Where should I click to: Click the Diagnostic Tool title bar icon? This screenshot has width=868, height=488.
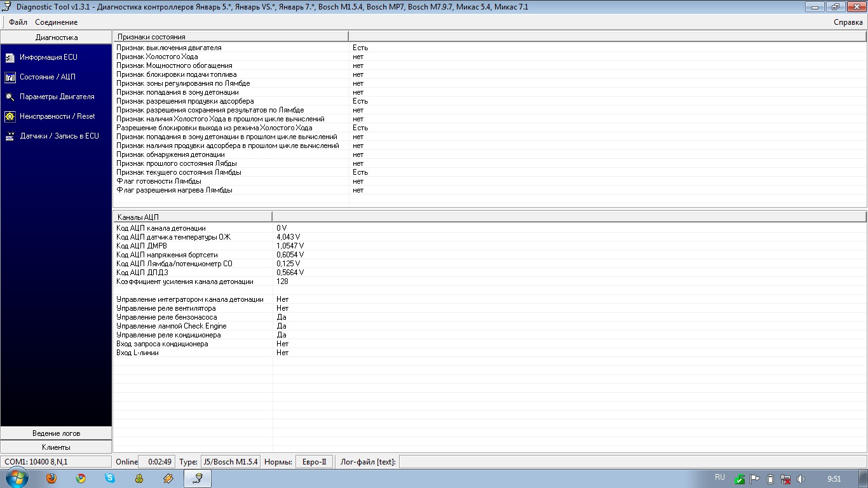tap(8, 7)
